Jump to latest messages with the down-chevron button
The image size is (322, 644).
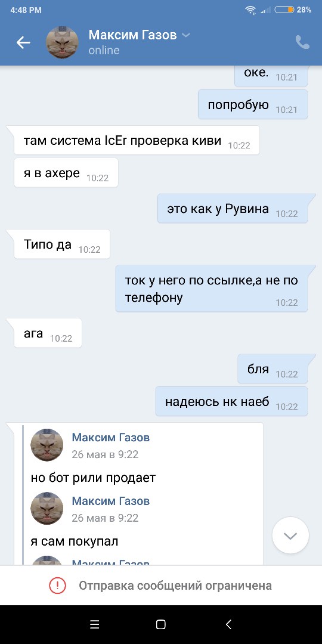(x=290, y=535)
